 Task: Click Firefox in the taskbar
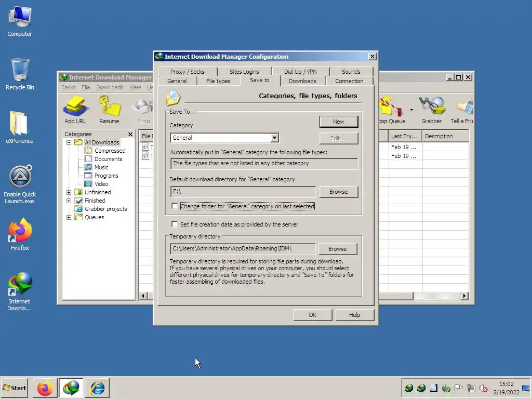pyautogui.click(x=45, y=388)
